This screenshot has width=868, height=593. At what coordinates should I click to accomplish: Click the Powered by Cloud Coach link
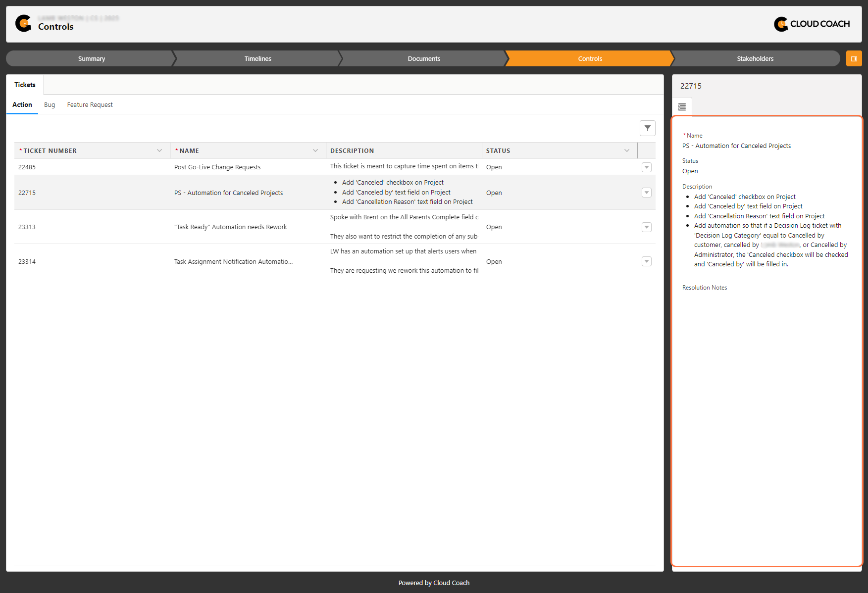[x=433, y=583]
